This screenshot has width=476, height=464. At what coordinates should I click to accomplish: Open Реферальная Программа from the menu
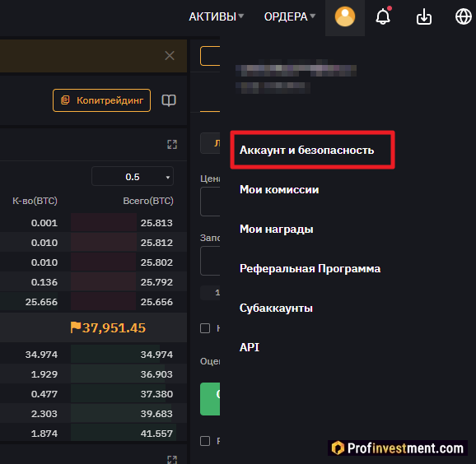[310, 269]
